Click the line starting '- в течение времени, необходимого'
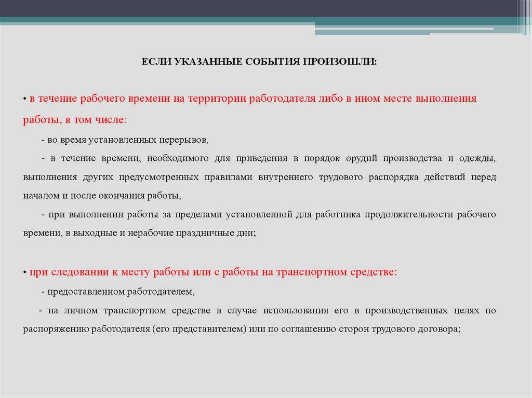The width and height of the screenshot is (532, 398). point(269,159)
